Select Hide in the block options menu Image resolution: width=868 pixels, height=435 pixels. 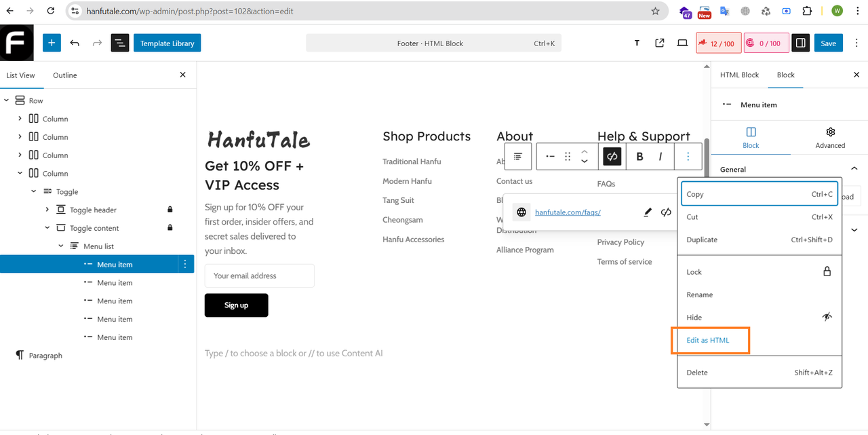(x=759, y=317)
